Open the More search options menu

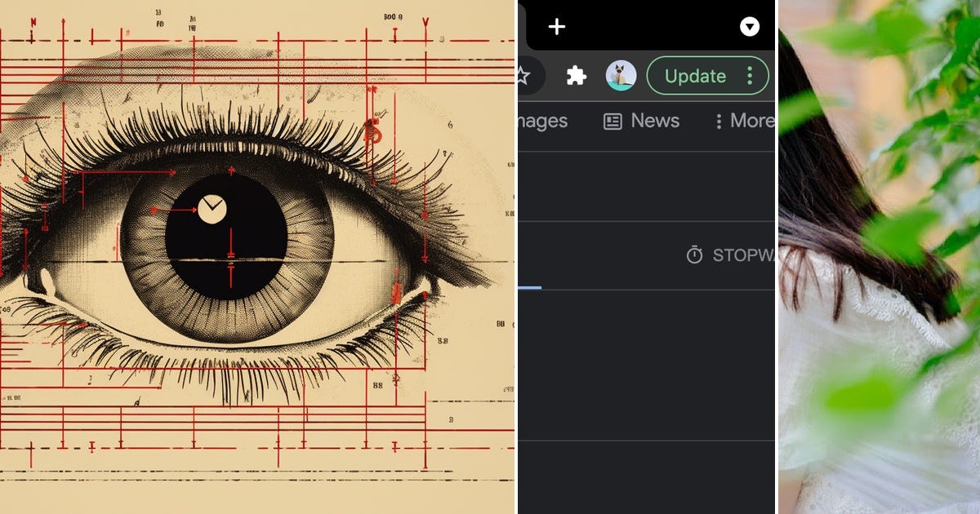(x=743, y=121)
